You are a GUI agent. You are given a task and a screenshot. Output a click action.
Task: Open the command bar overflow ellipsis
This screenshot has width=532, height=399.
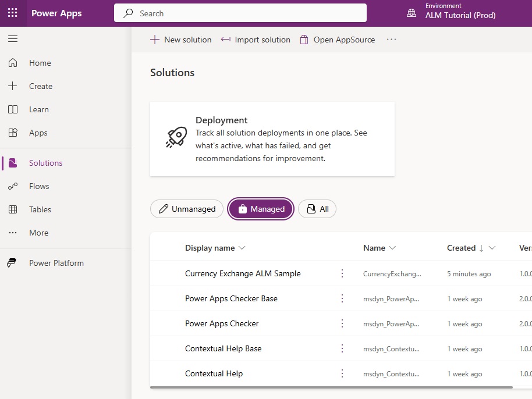point(391,40)
